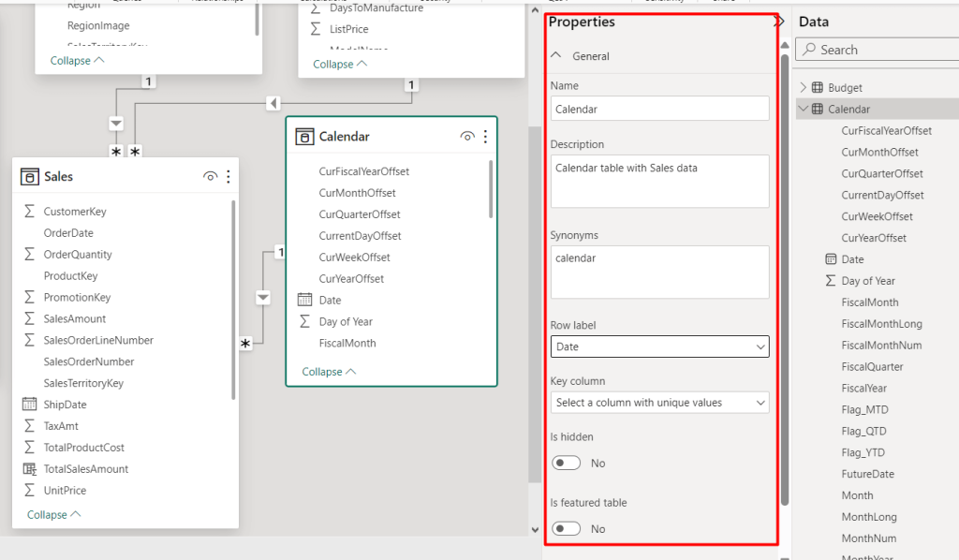959x560 pixels.
Task: Click the sigma icon beside Day of Year in Calendar card
Action: click(304, 321)
